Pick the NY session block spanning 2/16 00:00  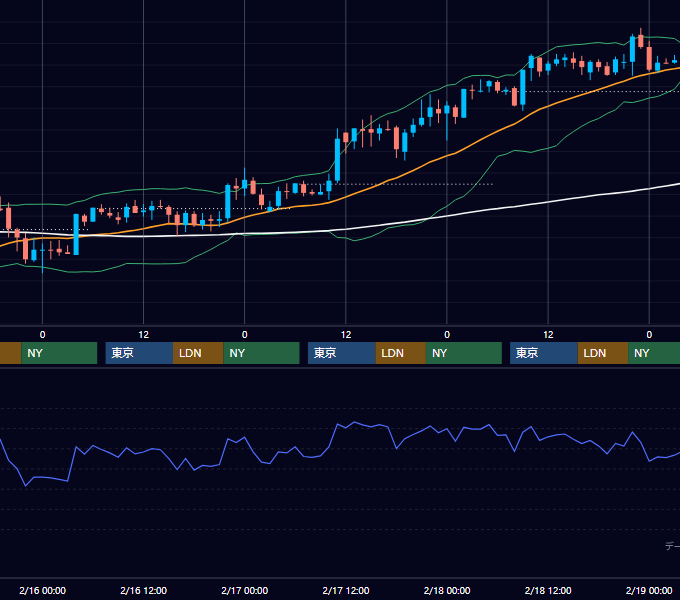click(59, 353)
